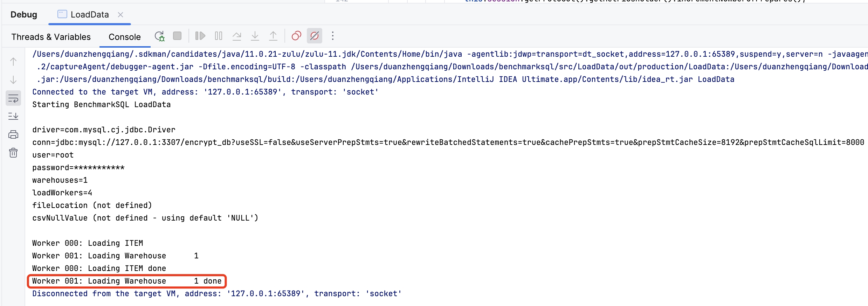Click the Print console output icon
Viewport: 868px width, 306px height.
pos(13,134)
